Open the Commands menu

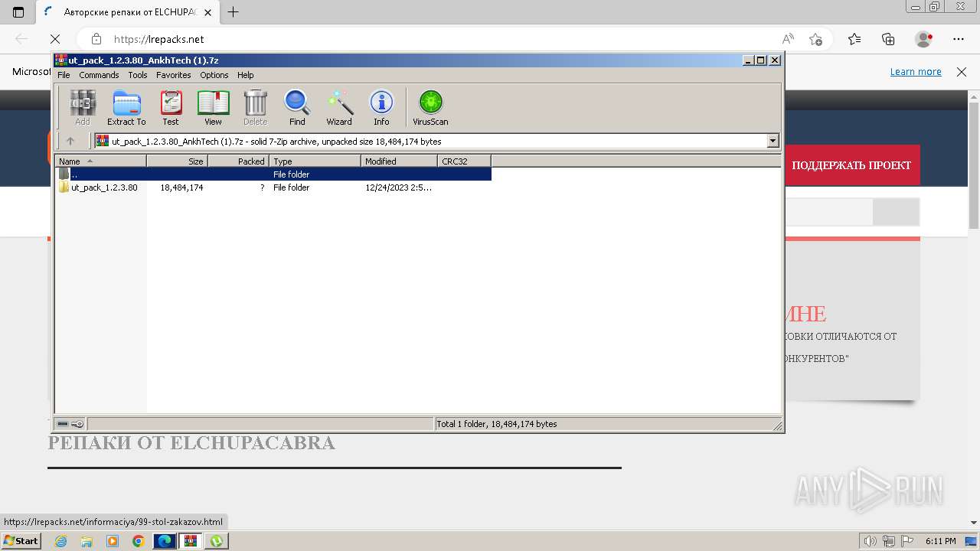coord(99,75)
